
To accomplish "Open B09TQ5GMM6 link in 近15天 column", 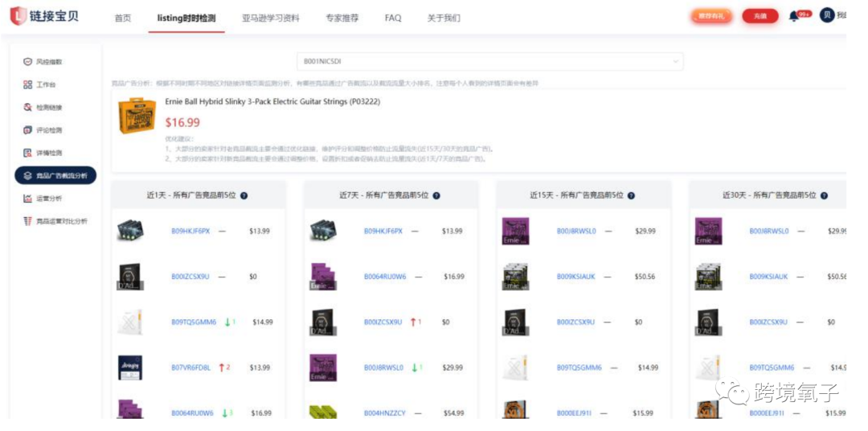I will 579,367.
